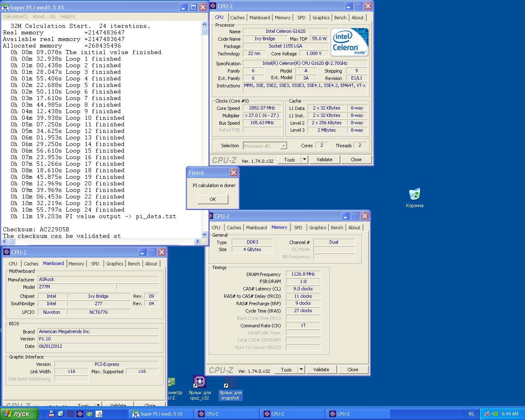Select Bench tab in the Memory CPU-Z window
The image size is (525, 420).
337,228
